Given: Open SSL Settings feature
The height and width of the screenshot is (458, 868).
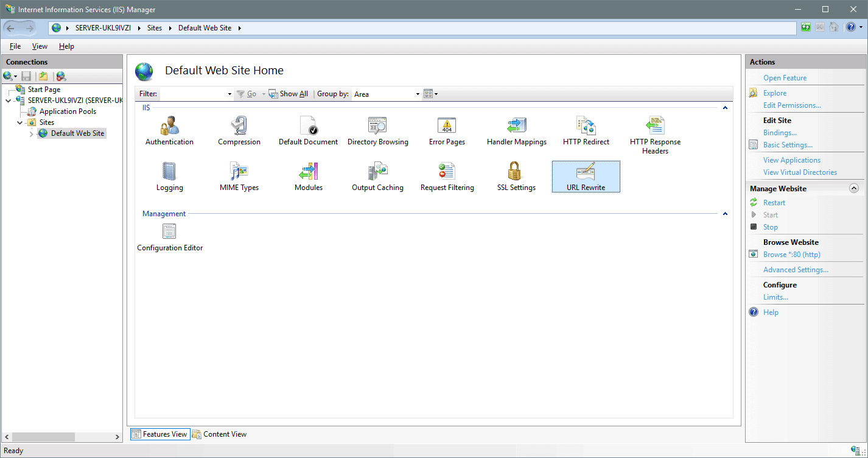Looking at the screenshot, I should [x=517, y=177].
